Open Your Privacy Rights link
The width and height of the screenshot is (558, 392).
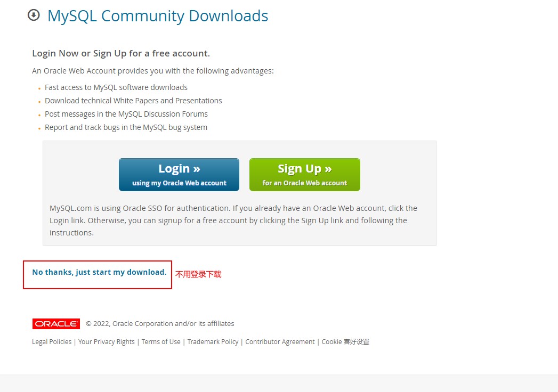point(107,342)
